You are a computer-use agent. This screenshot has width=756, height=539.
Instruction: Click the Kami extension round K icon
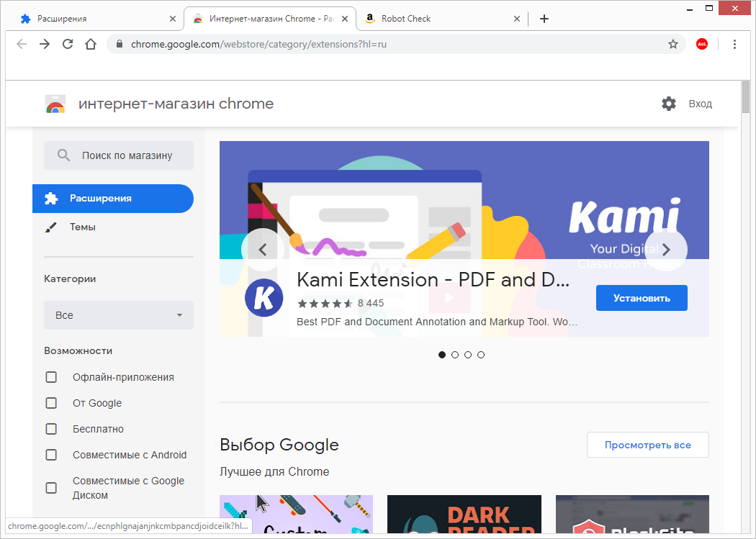[264, 298]
